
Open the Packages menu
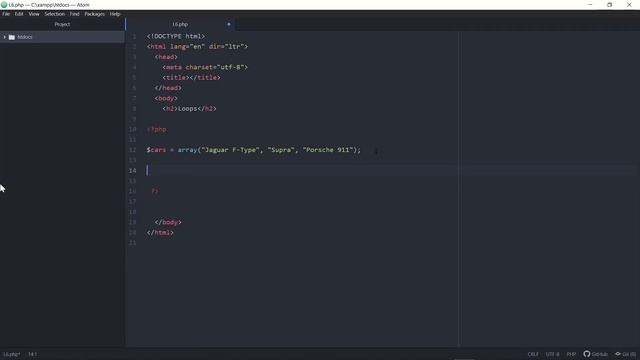(94, 14)
